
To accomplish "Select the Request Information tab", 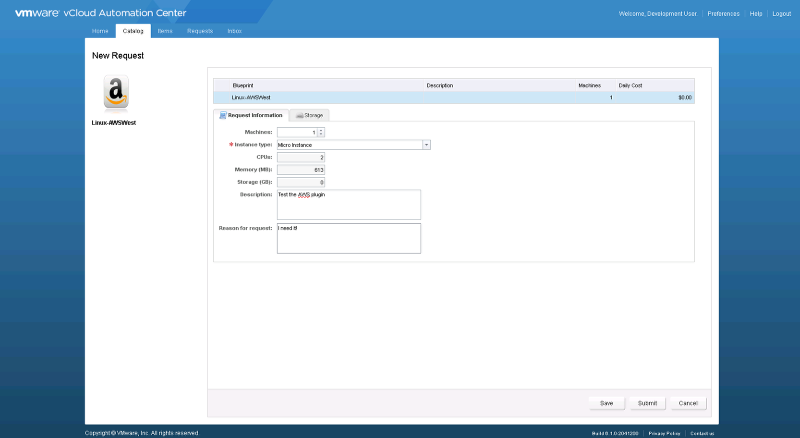I will [x=251, y=115].
